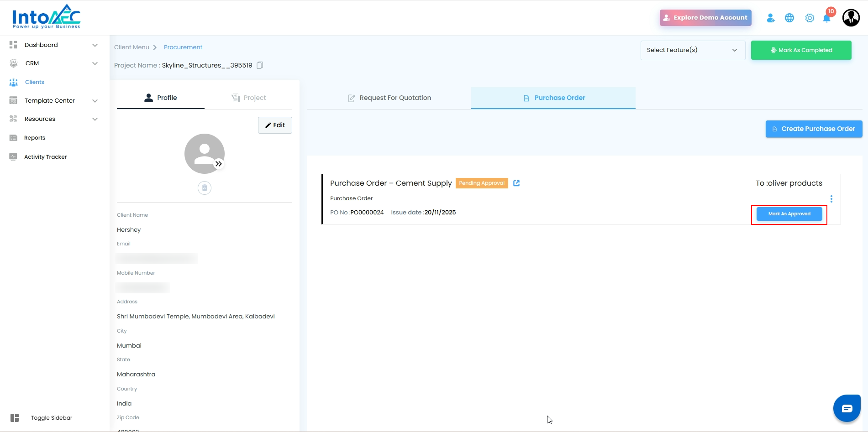Click the Toggle Sidebar label
The width and height of the screenshot is (868, 432).
coord(52,418)
